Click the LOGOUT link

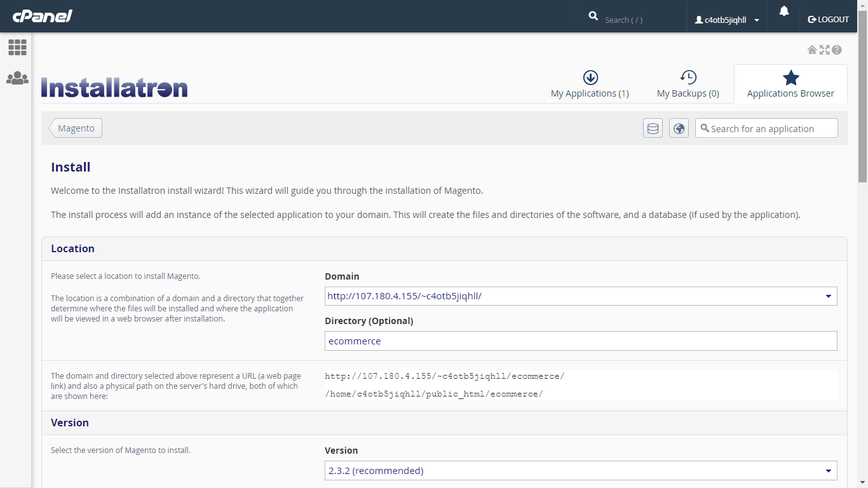pos(828,19)
